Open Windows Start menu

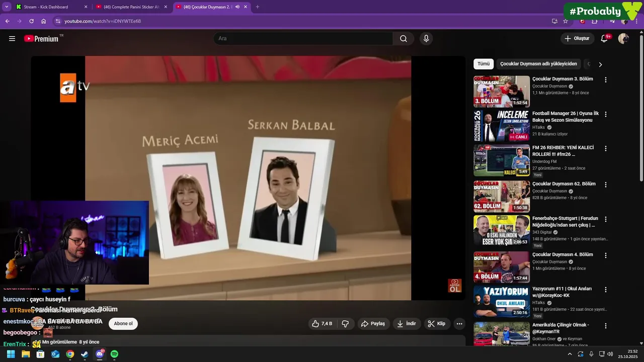click(x=11, y=354)
